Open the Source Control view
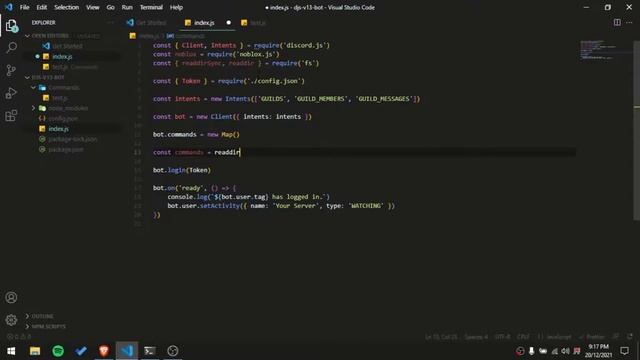This screenshot has height=360, width=640. click(11, 70)
